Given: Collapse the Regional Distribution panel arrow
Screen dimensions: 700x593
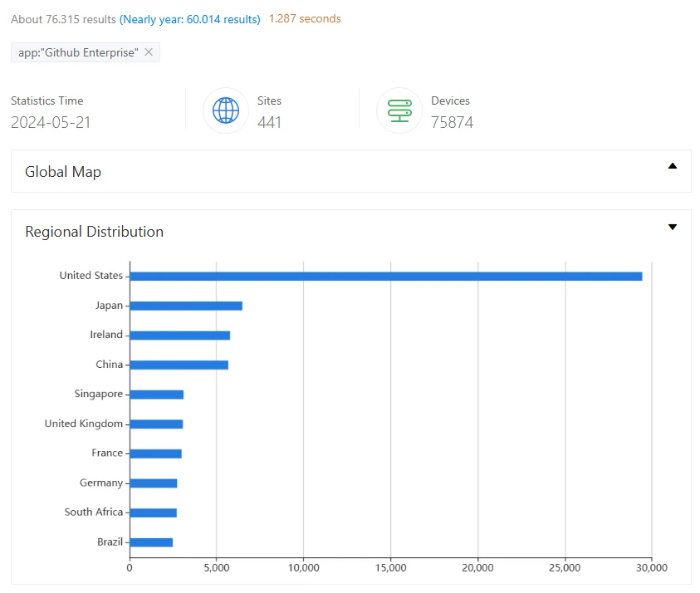Looking at the screenshot, I should click(x=673, y=227).
